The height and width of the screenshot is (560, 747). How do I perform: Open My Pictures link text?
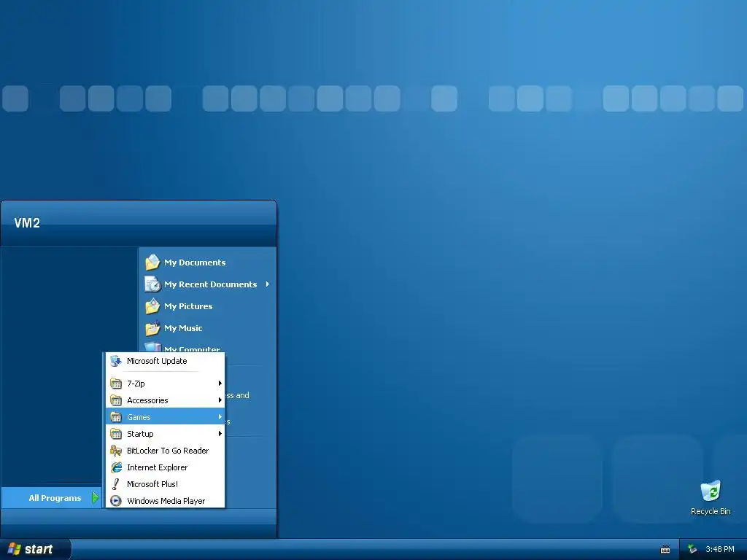(188, 306)
